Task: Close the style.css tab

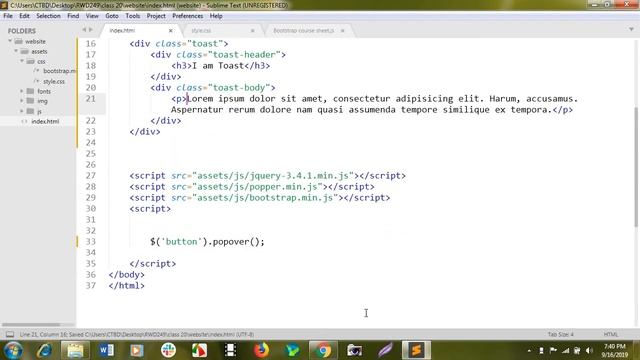Action: click(253, 31)
